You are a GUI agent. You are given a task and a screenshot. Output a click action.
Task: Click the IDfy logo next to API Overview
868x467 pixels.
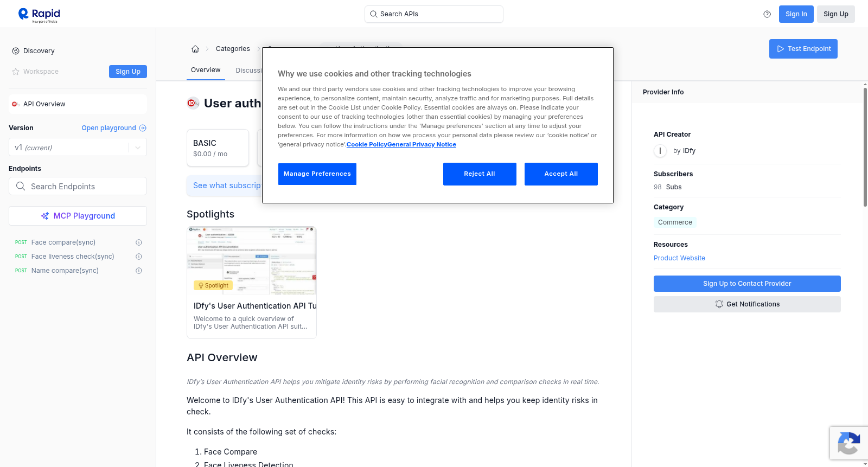[16, 104]
